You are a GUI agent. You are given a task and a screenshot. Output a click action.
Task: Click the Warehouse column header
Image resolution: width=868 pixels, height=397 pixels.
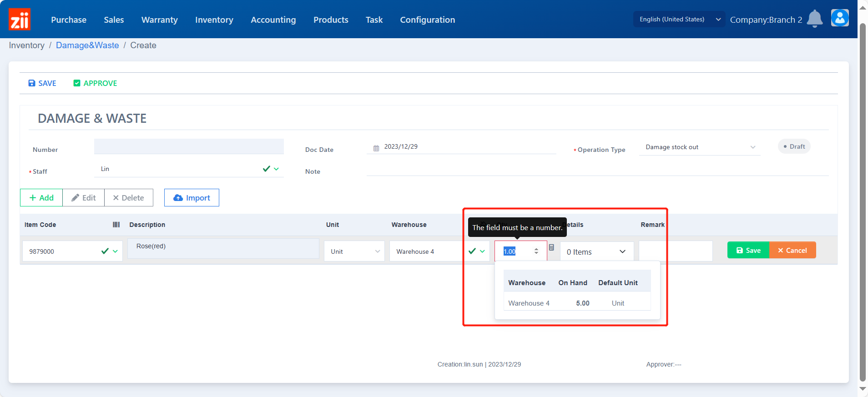click(409, 225)
